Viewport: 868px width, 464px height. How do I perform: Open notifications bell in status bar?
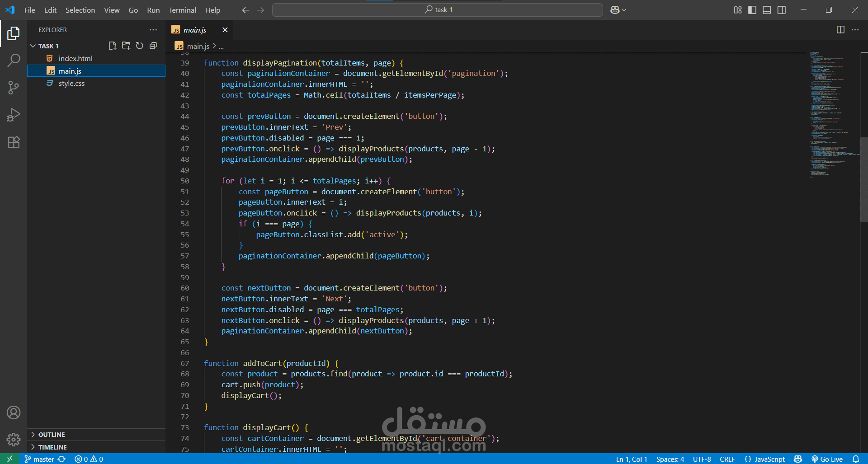[x=856, y=459]
